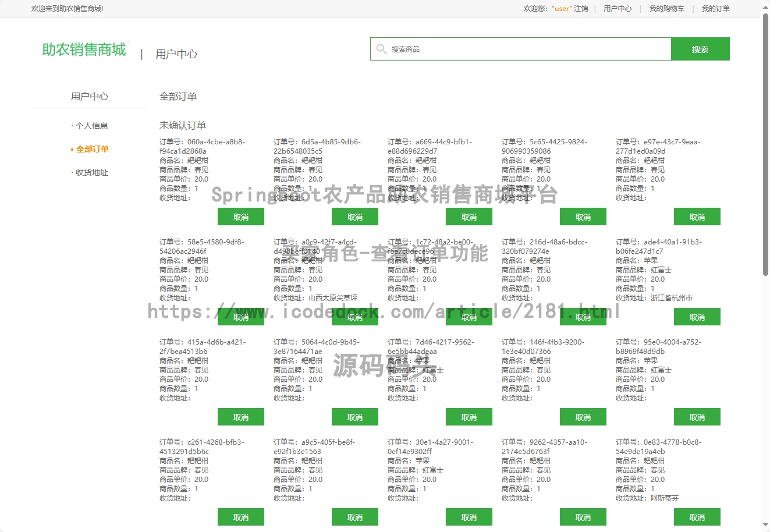The image size is (770, 532).
Task: Cancel order e97e-43c7-9eaa
Action: [697, 217]
